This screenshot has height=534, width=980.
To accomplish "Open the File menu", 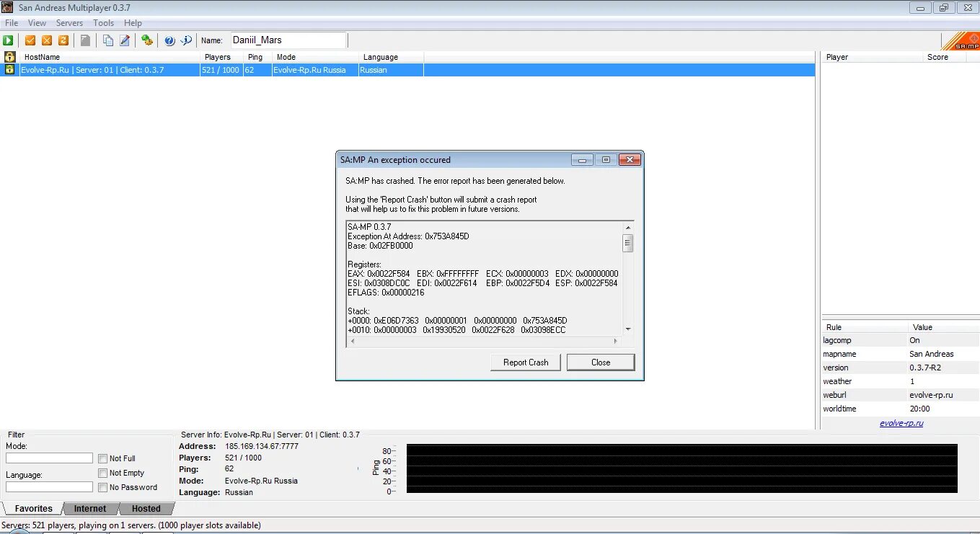I will tap(12, 23).
